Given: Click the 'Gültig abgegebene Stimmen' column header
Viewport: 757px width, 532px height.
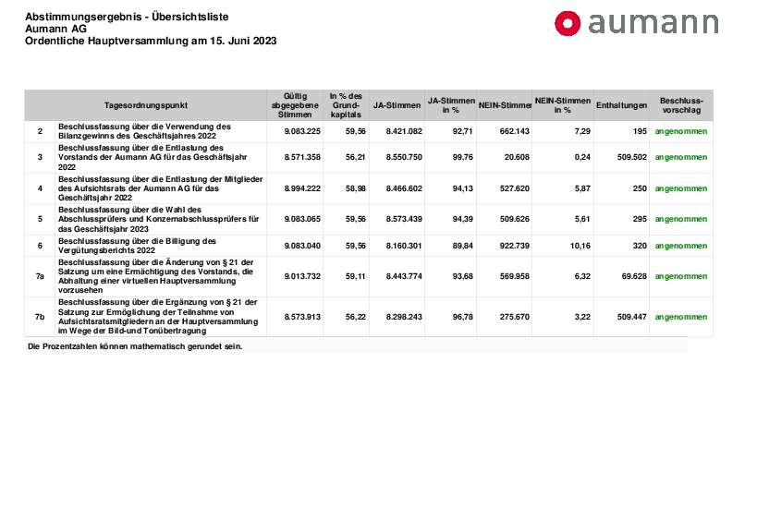Looking at the screenshot, I should (x=295, y=105).
